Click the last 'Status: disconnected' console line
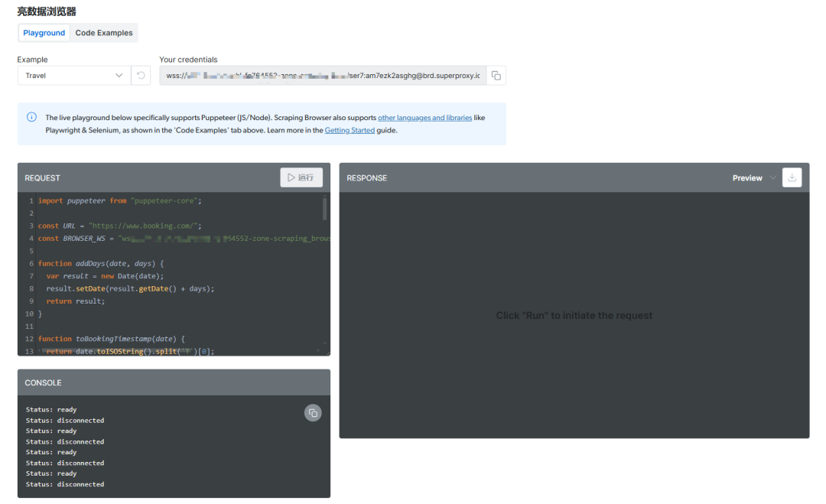Viewport: 826px width, 504px height. point(65,484)
